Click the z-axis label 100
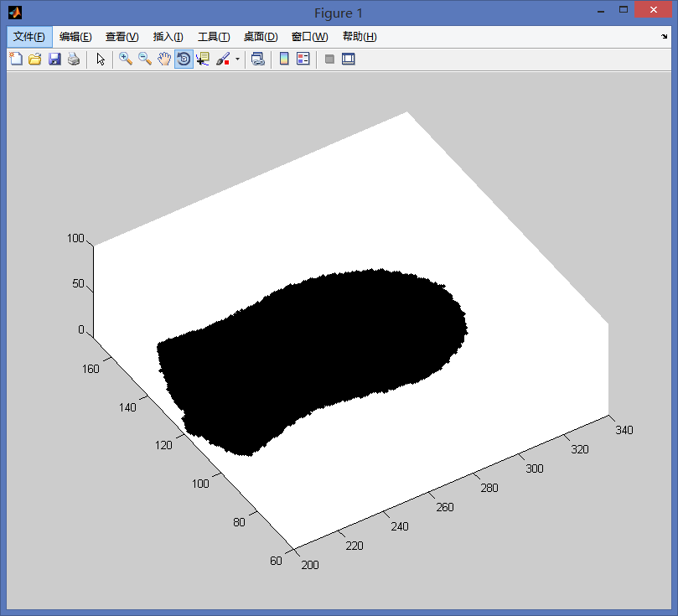678x616 pixels. tap(75, 238)
